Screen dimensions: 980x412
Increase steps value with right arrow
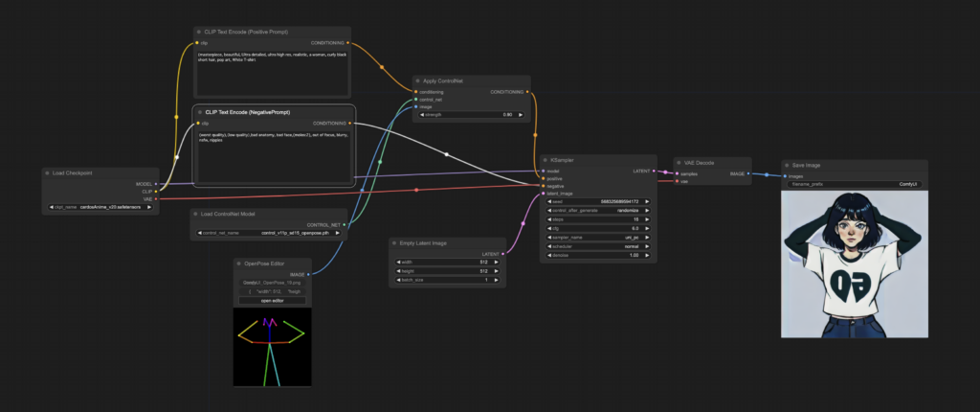647,219
